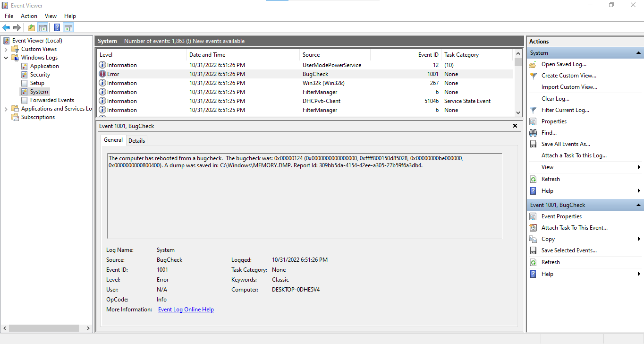Open Help submenu arrow under System section
The image size is (644, 344).
639,191
